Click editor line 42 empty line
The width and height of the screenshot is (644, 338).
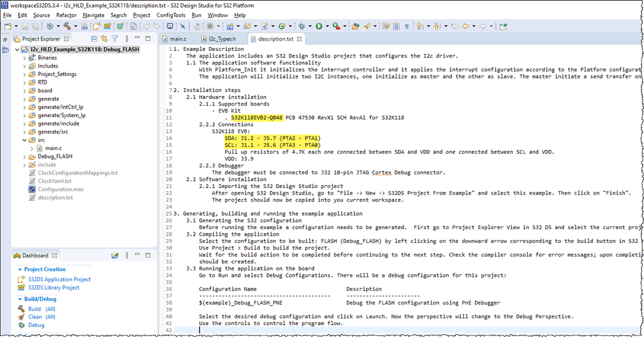tap(407, 330)
